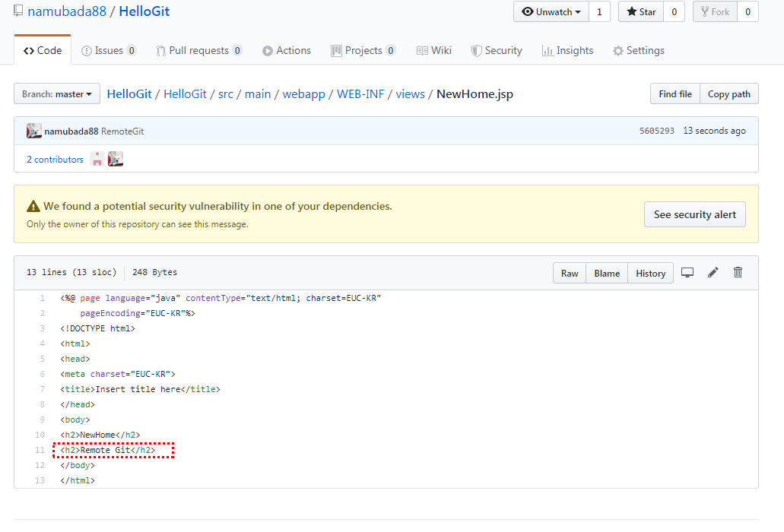Open Projects tab

363,50
